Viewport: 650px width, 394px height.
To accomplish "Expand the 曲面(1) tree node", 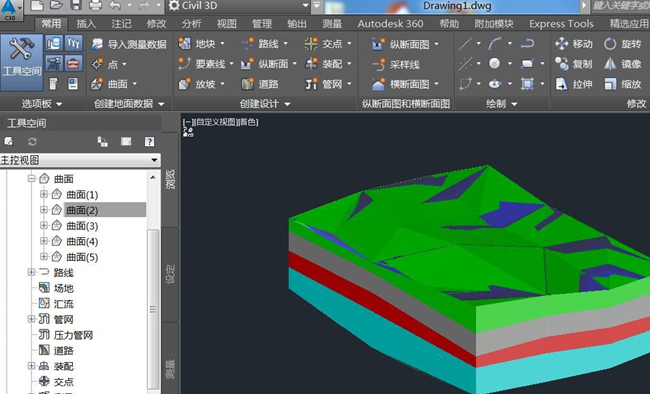I will click(44, 194).
